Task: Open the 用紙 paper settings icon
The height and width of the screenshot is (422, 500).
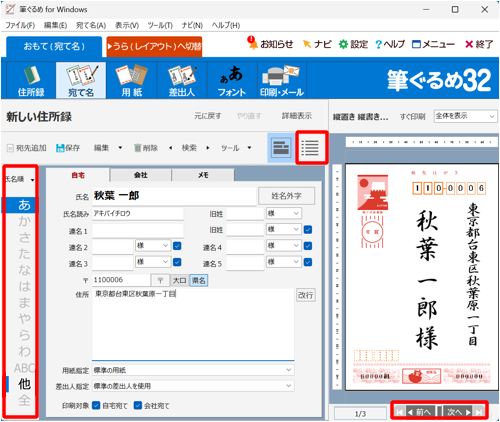Action: [132, 80]
